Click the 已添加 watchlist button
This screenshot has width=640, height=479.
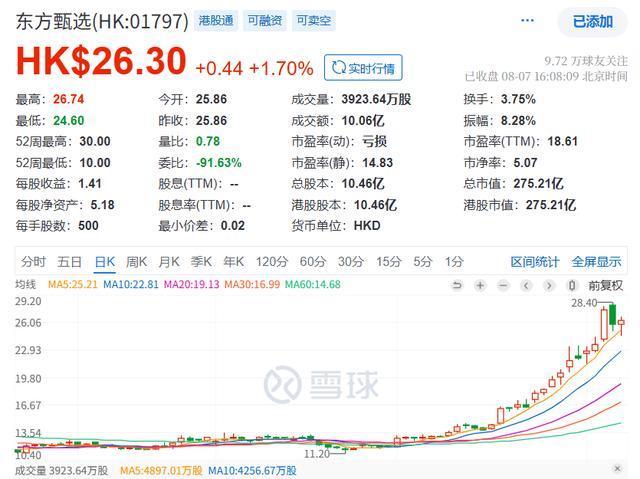(x=593, y=22)
